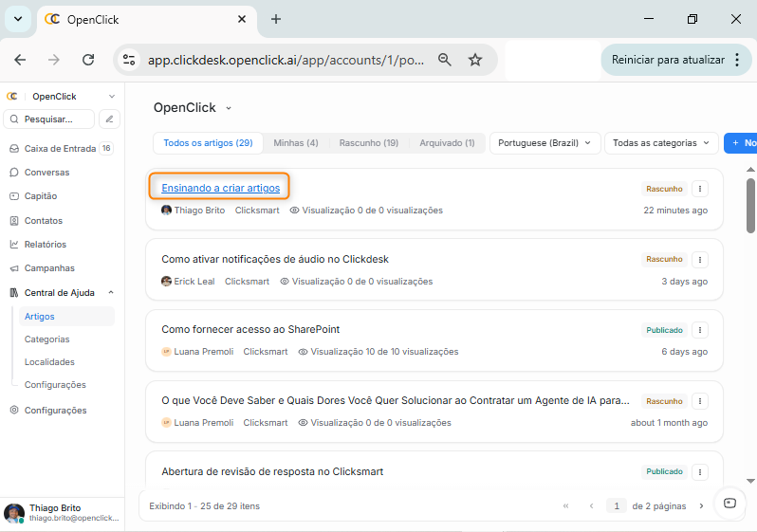Go to Contatos in sidebar
This screenshot has width=757, height=532.
[43, 221]
